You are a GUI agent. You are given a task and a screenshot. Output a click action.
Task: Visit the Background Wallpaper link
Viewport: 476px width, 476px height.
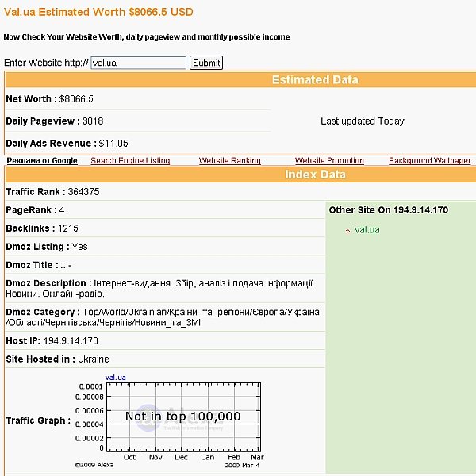pyautogui.click(x=429, y=161)
